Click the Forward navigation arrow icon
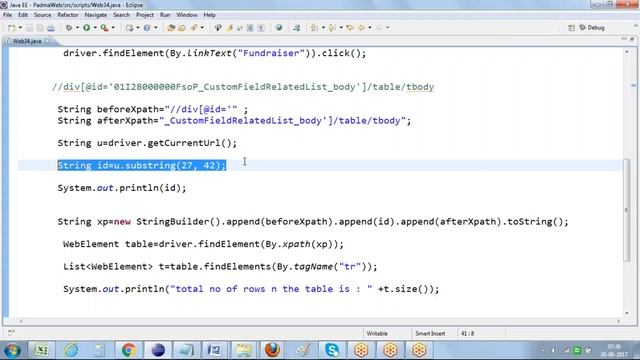The image size is (640, 360). tap(379, 28)
